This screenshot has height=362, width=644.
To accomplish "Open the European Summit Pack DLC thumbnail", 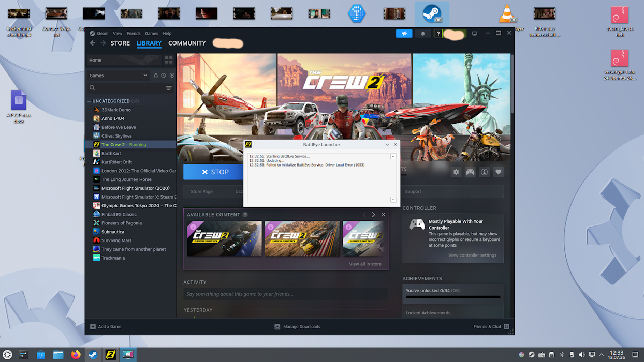I will point(224,239).
